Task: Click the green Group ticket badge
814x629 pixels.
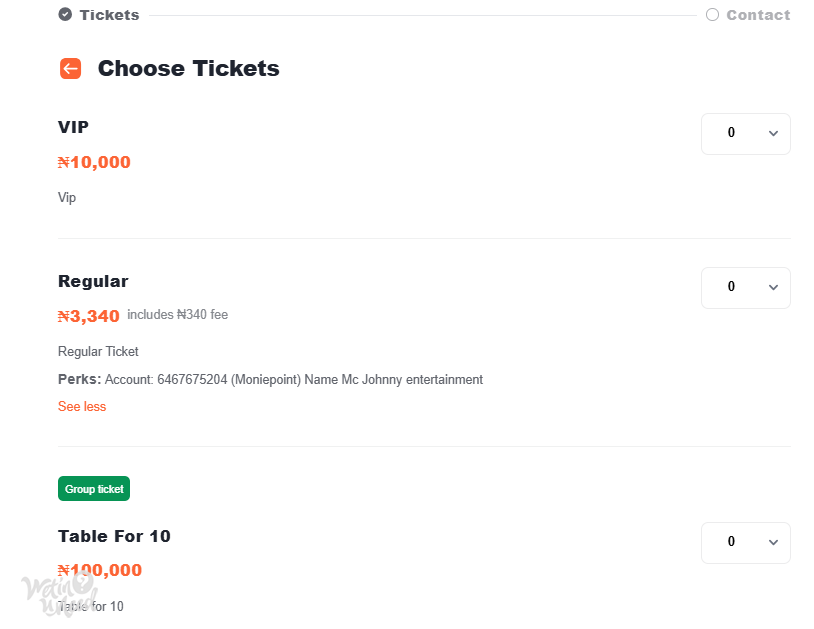Action: pyautogui.click(x=93, y=488)
